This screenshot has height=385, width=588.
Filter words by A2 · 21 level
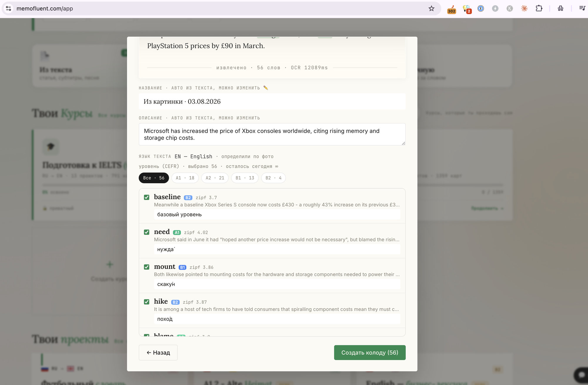(x=215, y=178)
